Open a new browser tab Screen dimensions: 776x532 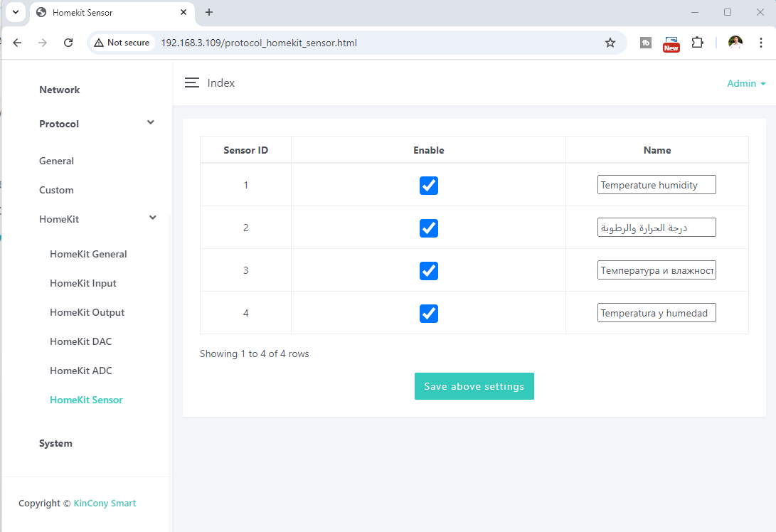pos(209,12)
